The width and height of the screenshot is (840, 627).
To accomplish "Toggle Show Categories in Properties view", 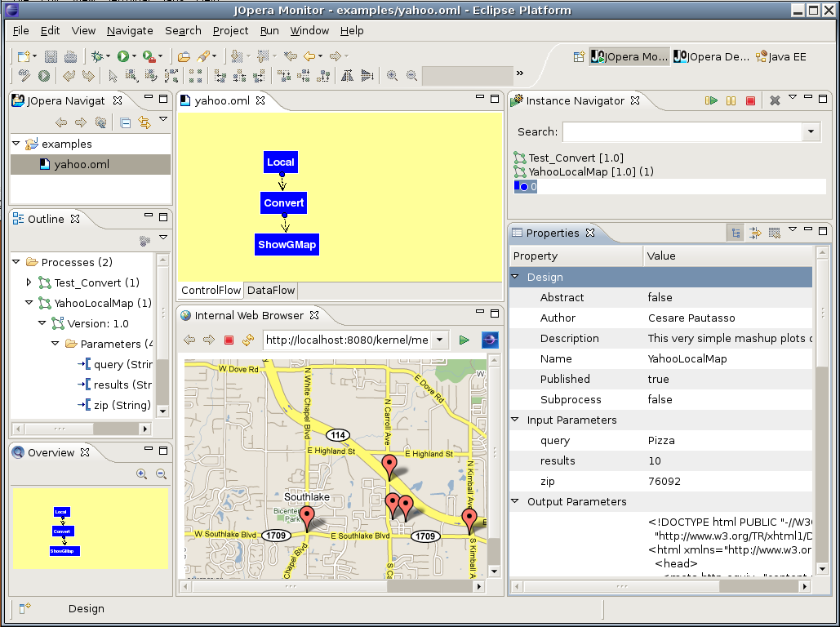I will pos(736,233).
